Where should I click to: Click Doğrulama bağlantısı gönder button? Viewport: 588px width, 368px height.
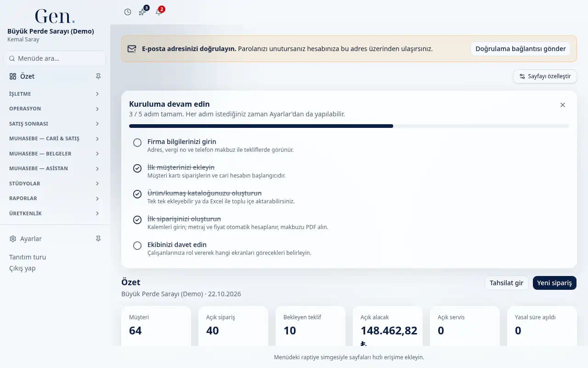(x=520, y=49)
